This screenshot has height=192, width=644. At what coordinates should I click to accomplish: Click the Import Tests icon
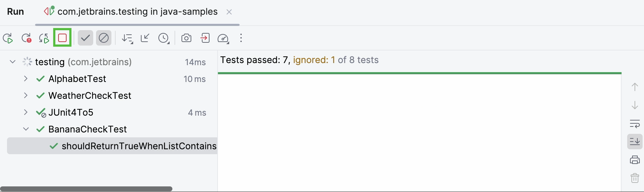[x=205, y=38]
